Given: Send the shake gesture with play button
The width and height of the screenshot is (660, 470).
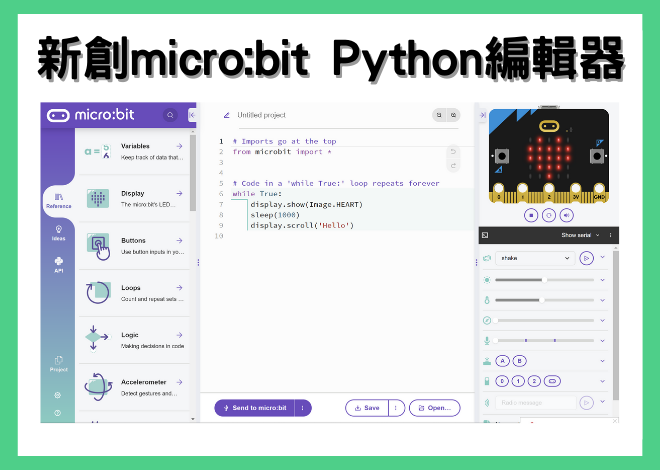Looking at the screenshot, I should click(586, 258).
